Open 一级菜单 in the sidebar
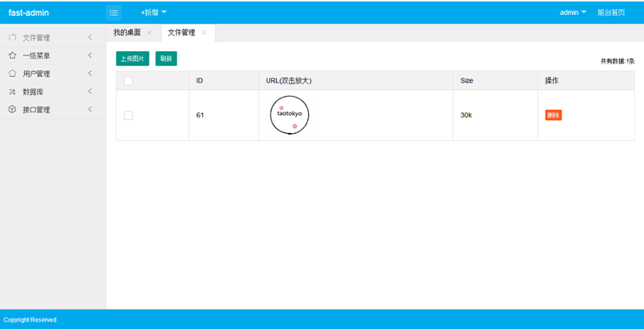644x329 pixels. [x=53, y=55]
